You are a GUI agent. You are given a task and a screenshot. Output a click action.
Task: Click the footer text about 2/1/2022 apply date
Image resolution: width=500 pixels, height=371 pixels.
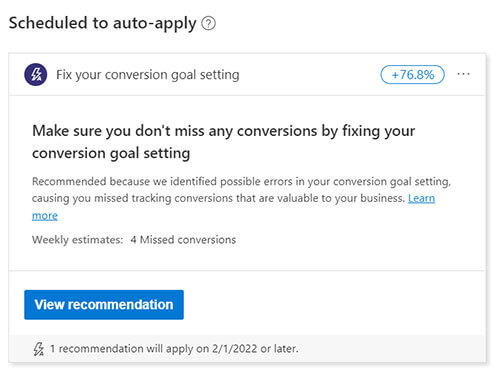[174, 349]
